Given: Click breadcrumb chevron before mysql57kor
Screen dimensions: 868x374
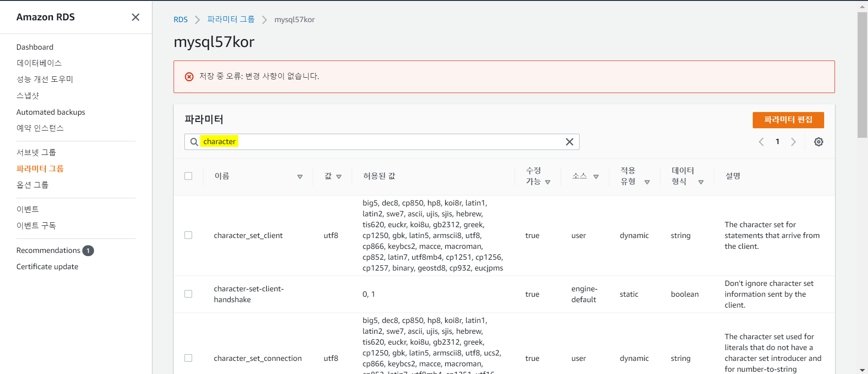Looking at the screenshot, I should pyautogui.click(x=264, y=20).
